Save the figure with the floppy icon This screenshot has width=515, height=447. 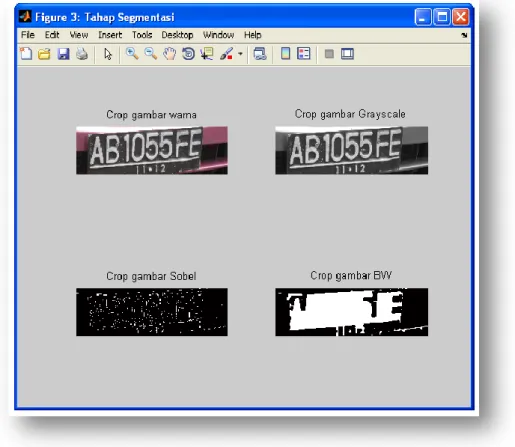[x=63, y=54]
